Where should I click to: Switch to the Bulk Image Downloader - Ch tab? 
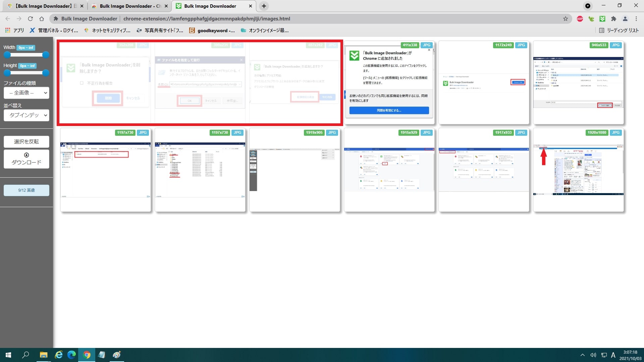(130, 6)
